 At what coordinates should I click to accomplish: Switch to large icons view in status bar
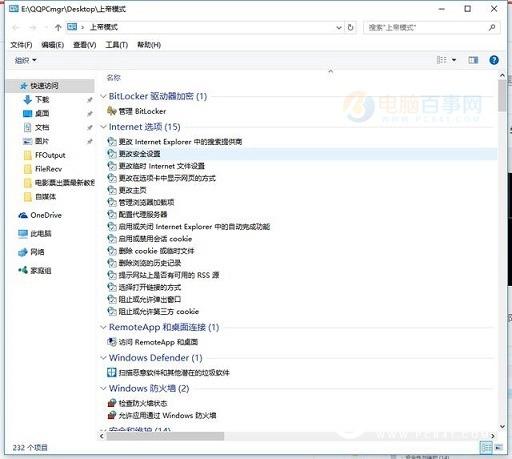pyautogui.click(x=499, y=447)
